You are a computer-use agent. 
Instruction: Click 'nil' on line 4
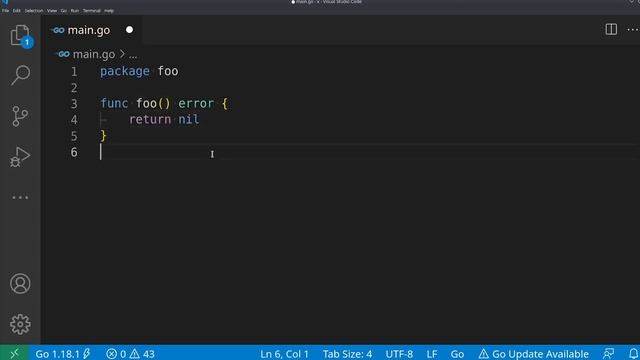[x=189, y=119]
